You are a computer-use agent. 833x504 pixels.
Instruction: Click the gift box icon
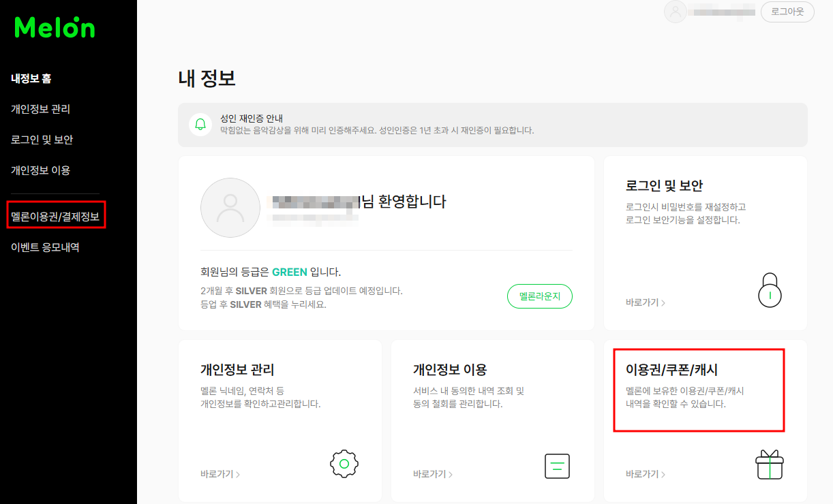(770, 464)
